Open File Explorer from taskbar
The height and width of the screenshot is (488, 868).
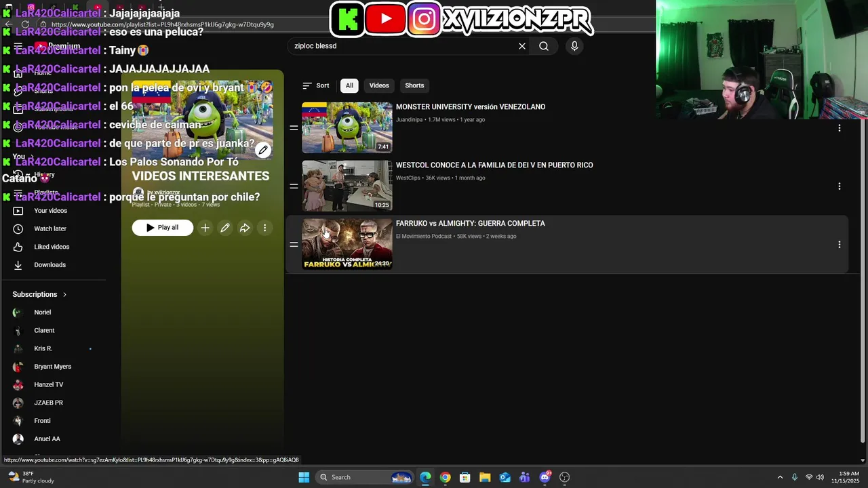pos(485,477)
